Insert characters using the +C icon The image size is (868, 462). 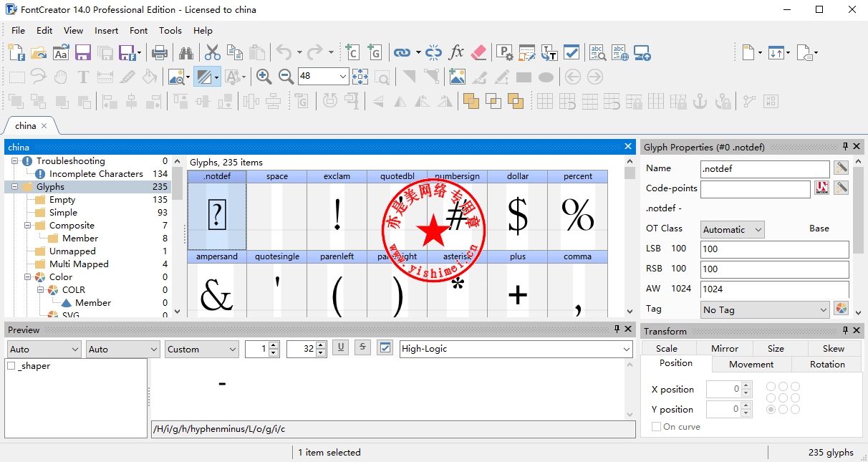[x=352, y=52]
